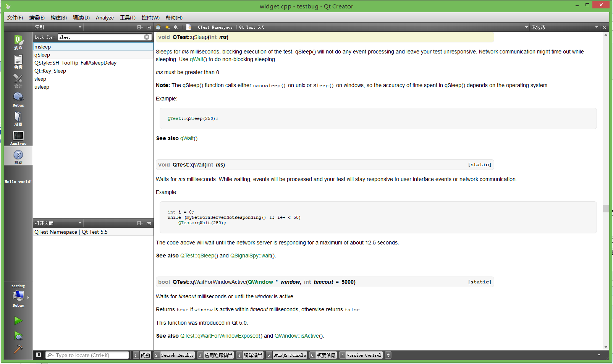Viewport: 613px width, 364px height.
Task: Navigate forward in help history
Action: (176, 27)
